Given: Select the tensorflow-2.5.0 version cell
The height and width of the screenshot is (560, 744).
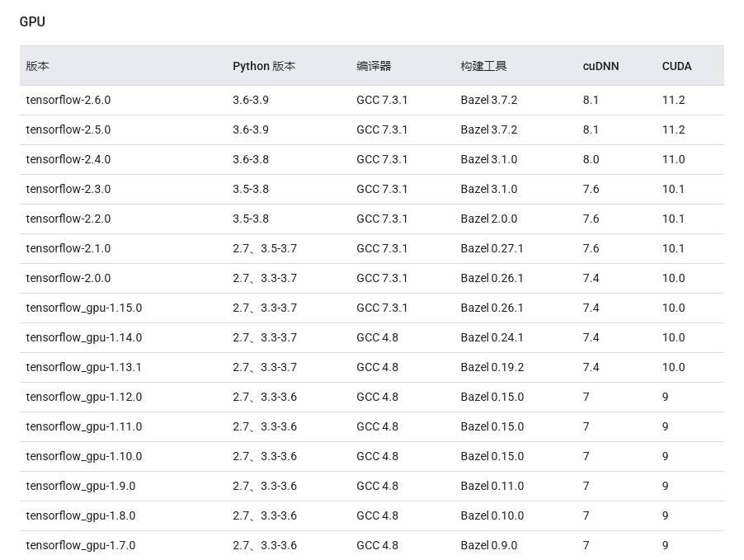Looking at the screenshot, I should pos(68,129).
